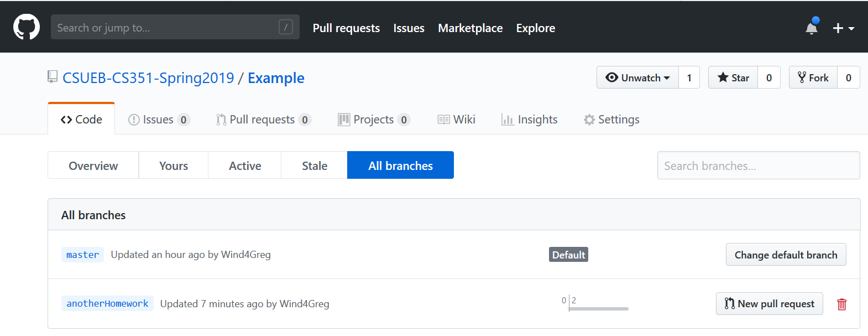868x336 pixels.
Task: Open the master branch link
Action: click(82, 255)
